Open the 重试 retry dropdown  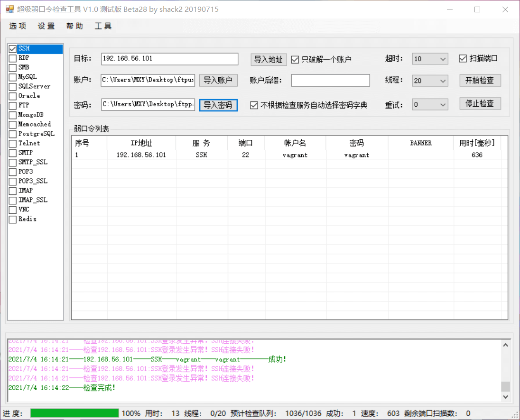430,105
